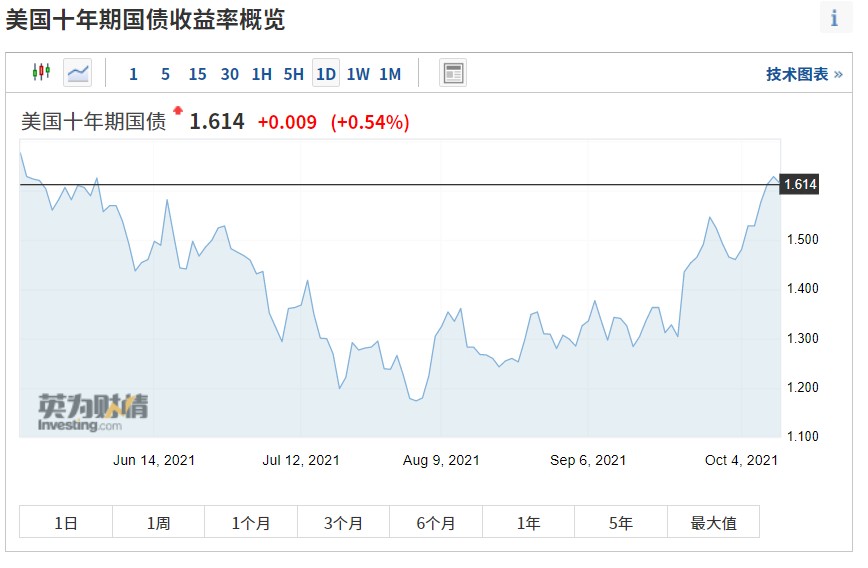Show the 3个月 time range

coord(343,521)
